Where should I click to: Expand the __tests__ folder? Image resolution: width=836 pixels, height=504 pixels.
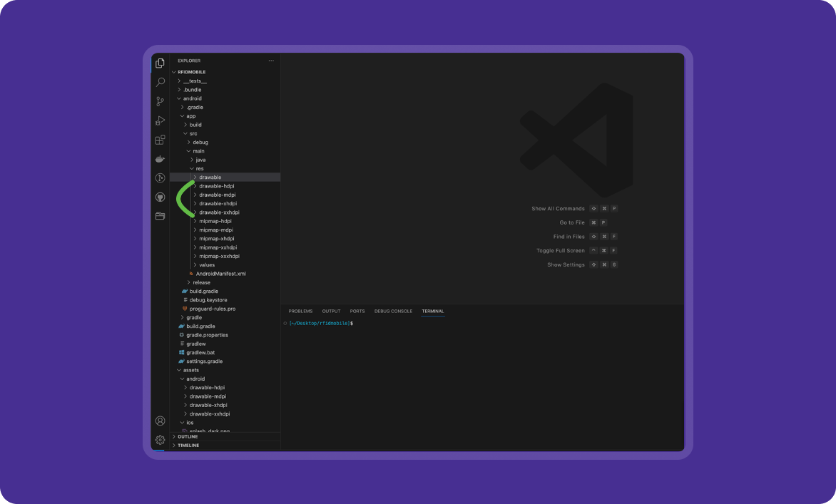(x=195, y=81)
